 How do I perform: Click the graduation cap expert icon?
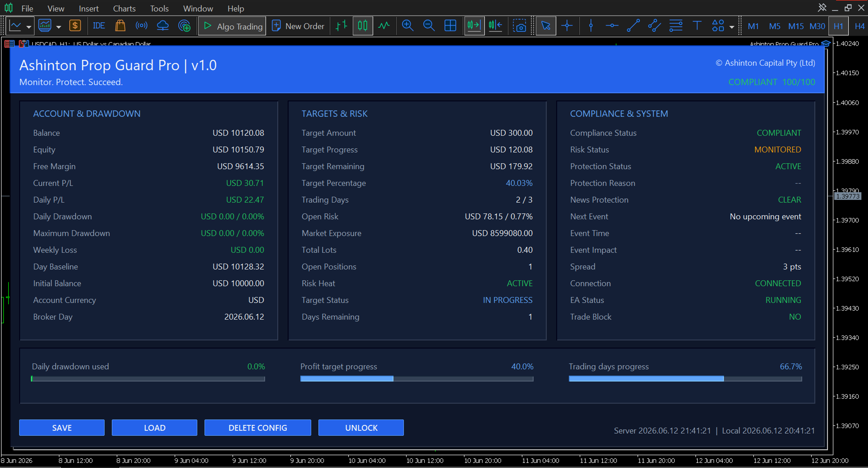pyautogui.click(x=826, y=44)
